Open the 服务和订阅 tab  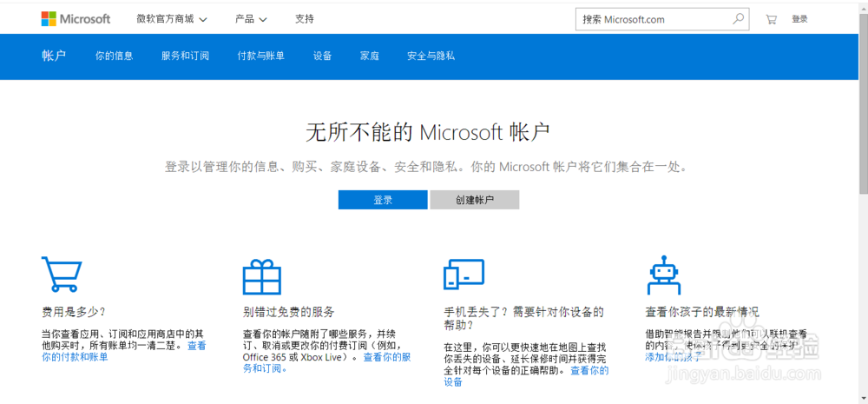coord(186,56)
